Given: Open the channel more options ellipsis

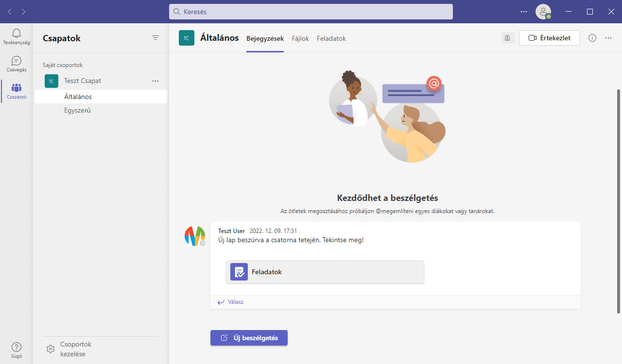Looking at the screenshot, I should pos(608,38).
